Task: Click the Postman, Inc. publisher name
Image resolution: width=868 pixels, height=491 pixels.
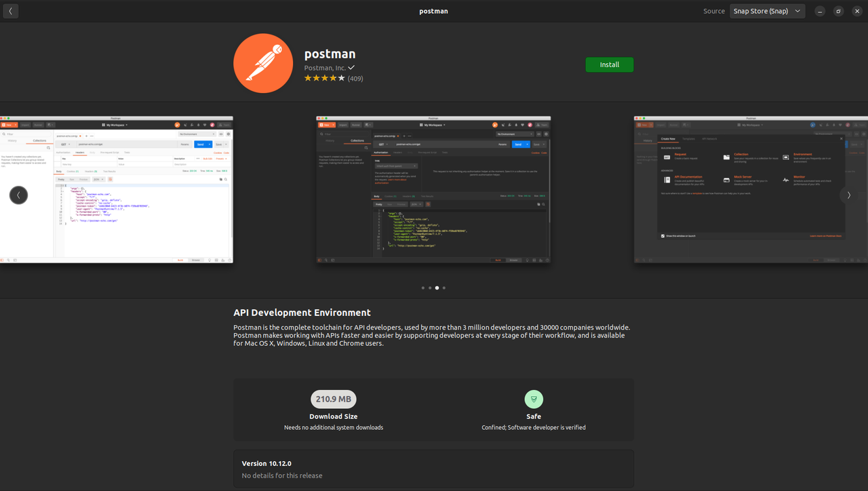Action: coord(325,68)
